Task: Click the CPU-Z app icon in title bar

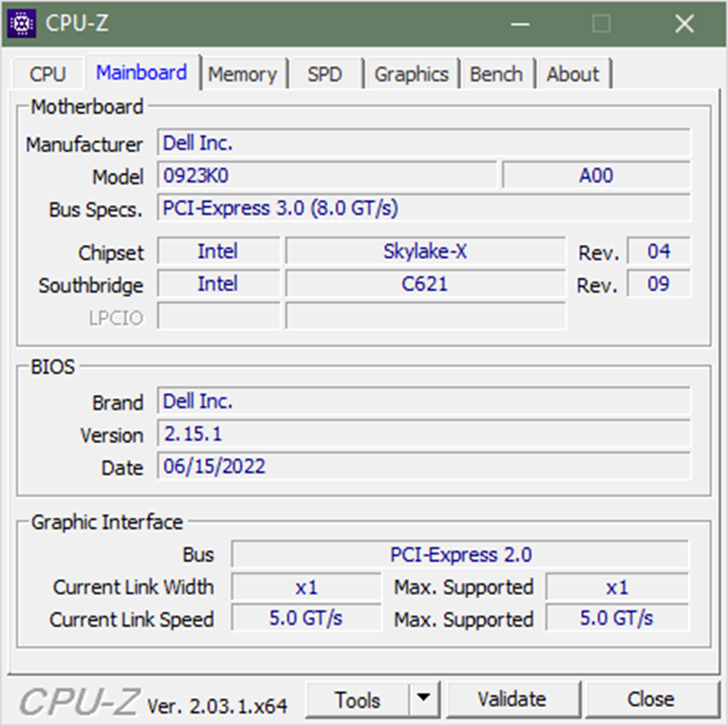Action: [x=22, y=23]
